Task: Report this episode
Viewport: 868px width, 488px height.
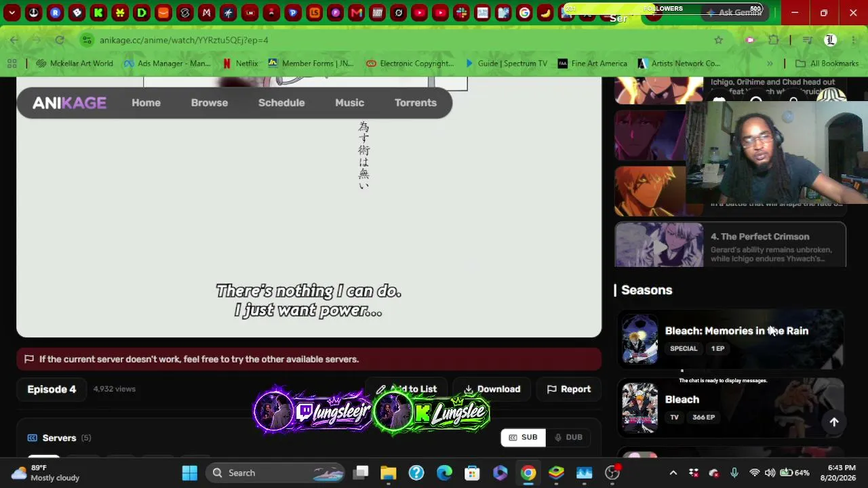Action: 569,389
